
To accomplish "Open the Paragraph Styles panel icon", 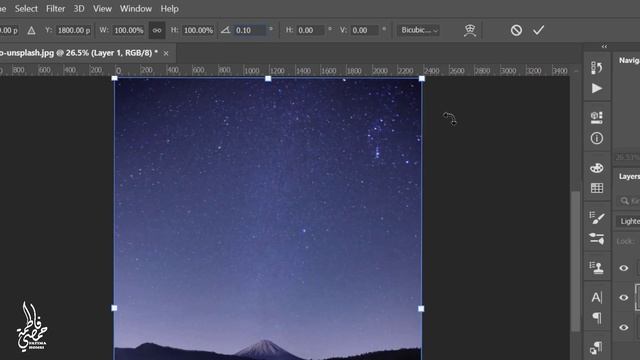I will (x=596, y=348).
